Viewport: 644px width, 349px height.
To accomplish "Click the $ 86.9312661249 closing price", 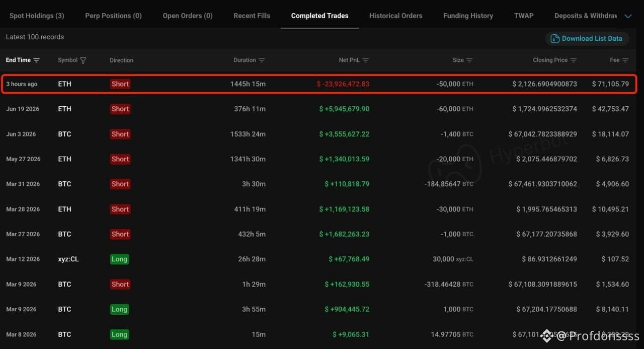I will tap(549, 259).
